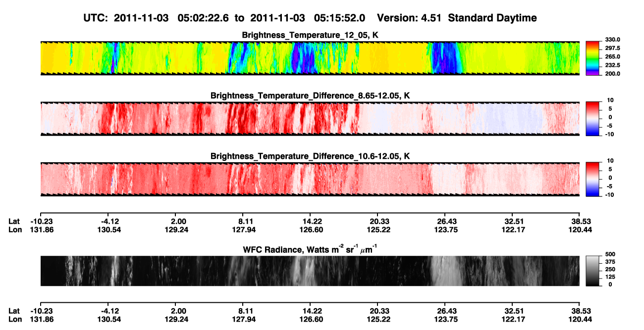Click the bottom axis Lat row label

(x=14, y=311)
